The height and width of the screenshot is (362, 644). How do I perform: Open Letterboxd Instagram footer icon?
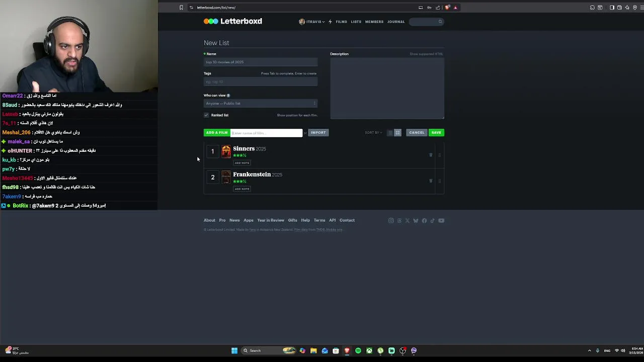(x=391, y=220)
